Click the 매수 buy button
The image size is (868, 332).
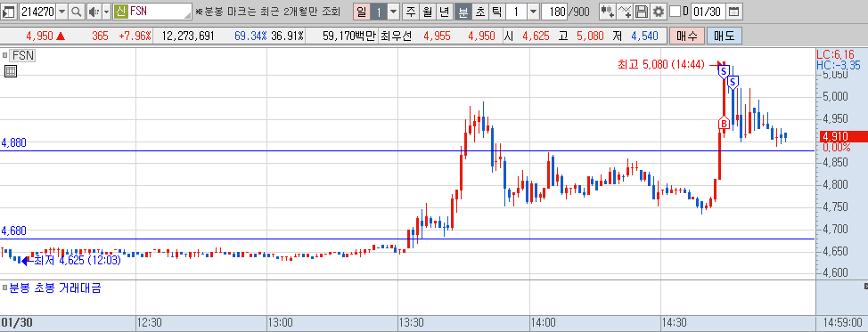[687, 36]
